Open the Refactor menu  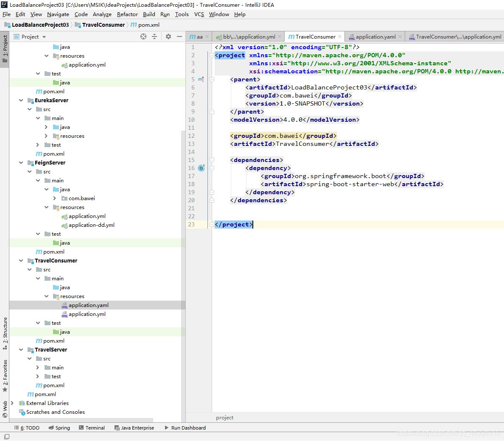(x=127, y=14)
